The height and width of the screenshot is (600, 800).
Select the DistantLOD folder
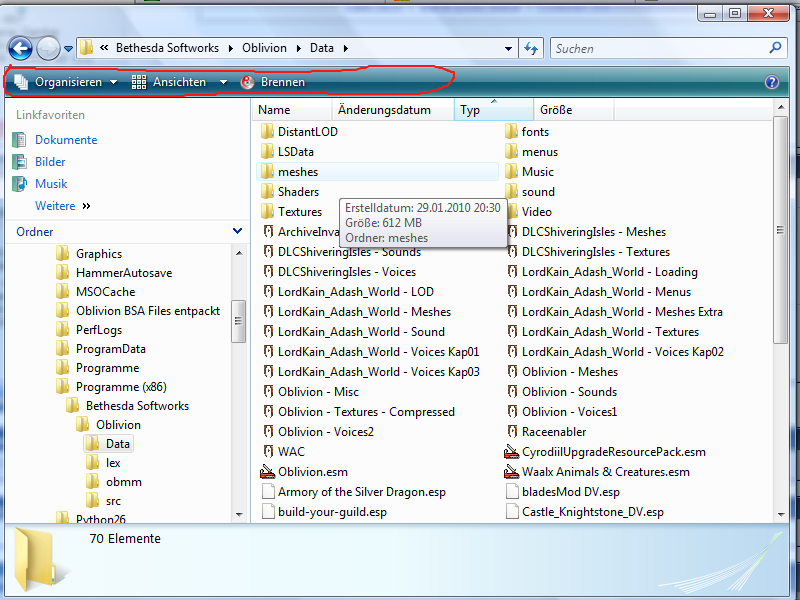307,132
